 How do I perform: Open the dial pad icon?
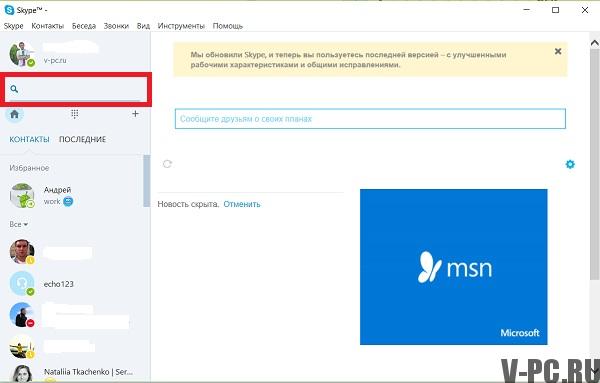[75, 114]
